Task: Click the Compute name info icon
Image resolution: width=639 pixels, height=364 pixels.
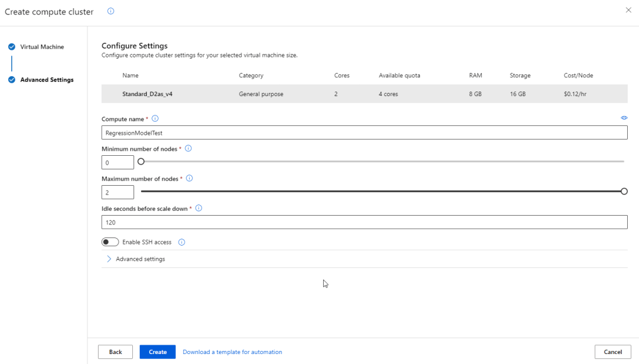Action: [x=155, y=118]
